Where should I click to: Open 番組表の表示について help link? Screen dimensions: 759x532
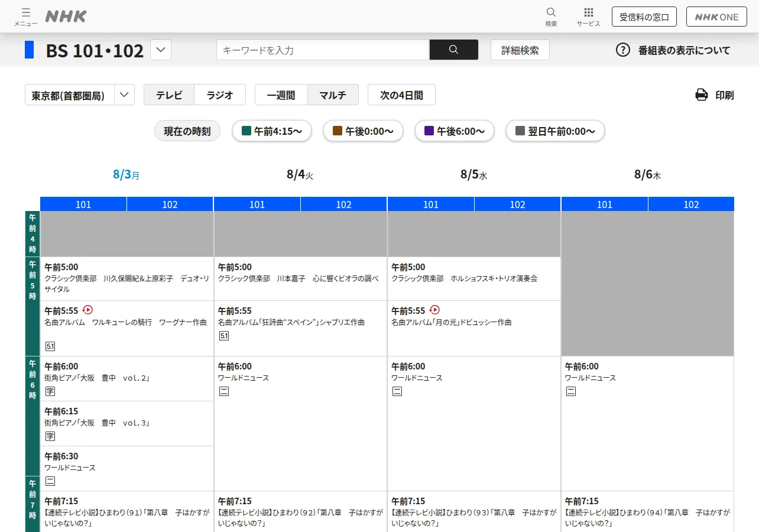point(684,50)
